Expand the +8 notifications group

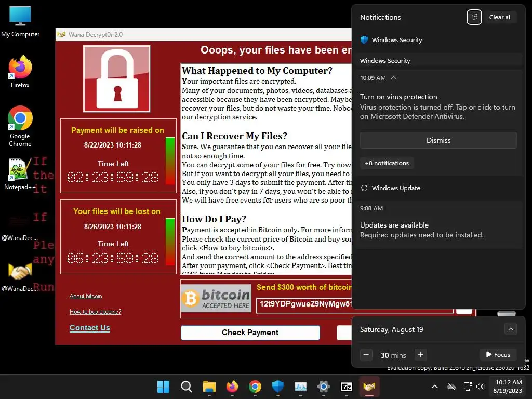coord(387,163)
